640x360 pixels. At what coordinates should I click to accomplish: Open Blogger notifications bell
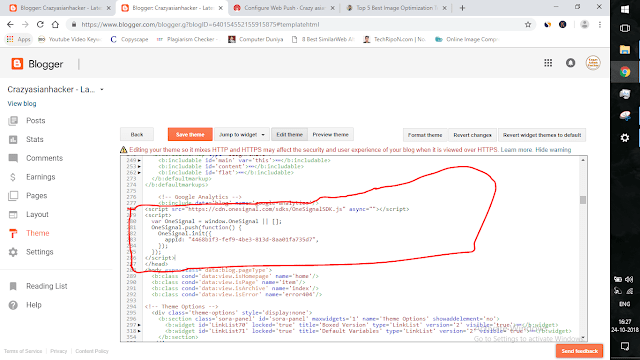click(x=570, y=63)
